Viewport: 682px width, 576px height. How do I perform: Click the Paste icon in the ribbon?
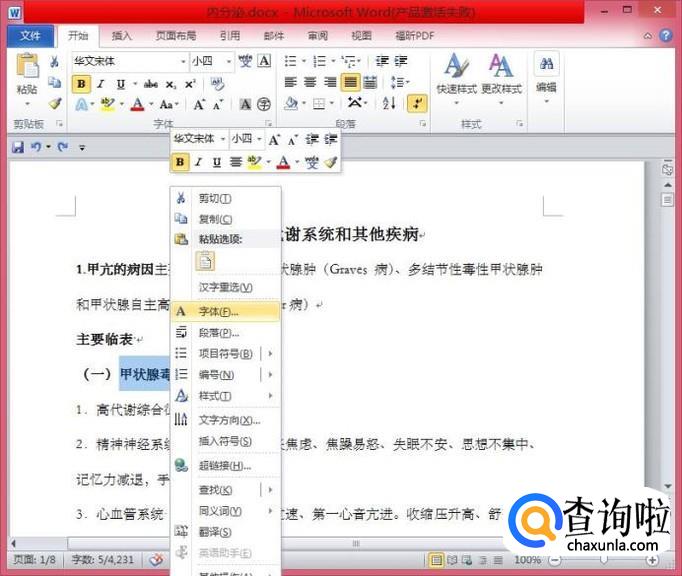pyautogui.click(x=27, y=67)
